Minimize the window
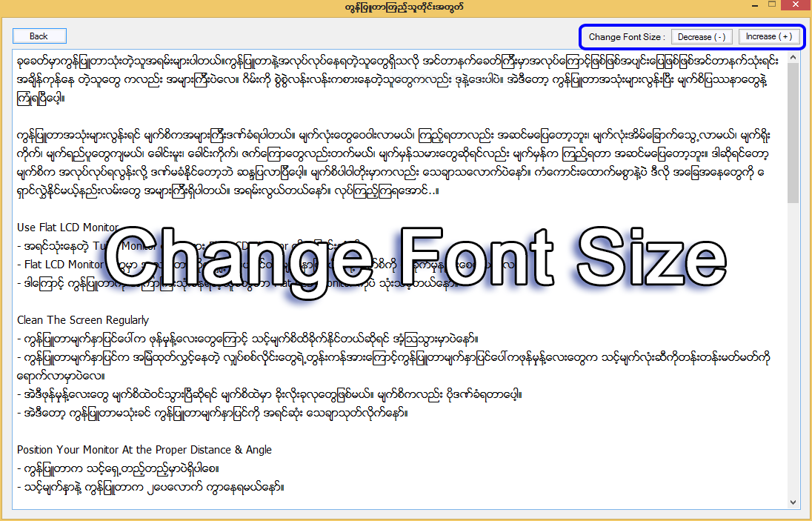 coord(753,4)
